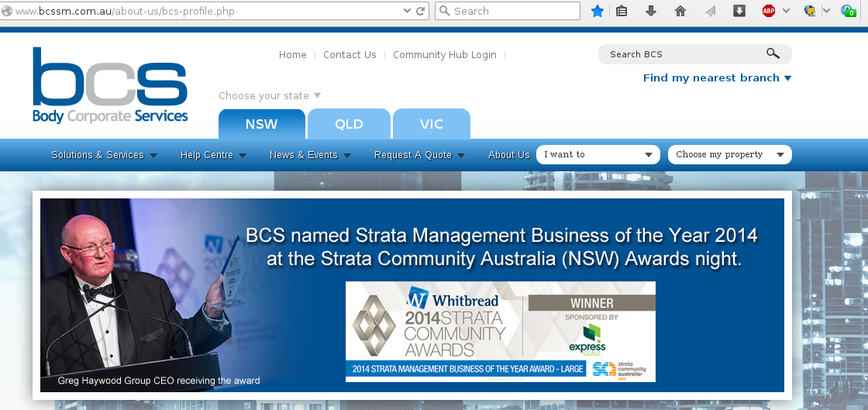Click the boxed download arrow icon

739,11
